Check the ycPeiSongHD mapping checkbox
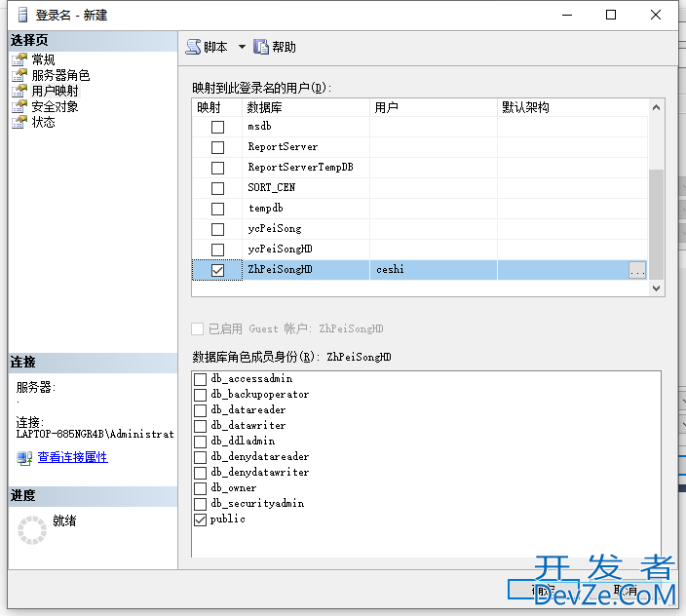 [x=217, y=250]
